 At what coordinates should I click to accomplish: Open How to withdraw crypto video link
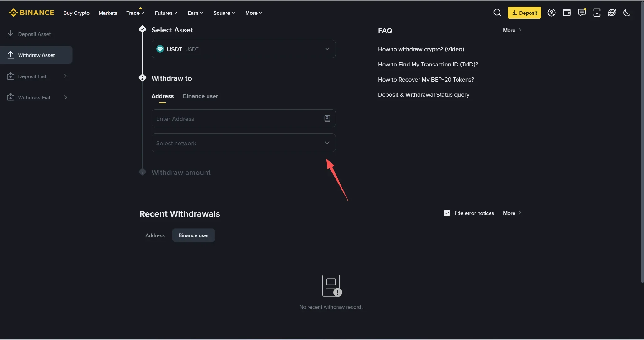421,49
